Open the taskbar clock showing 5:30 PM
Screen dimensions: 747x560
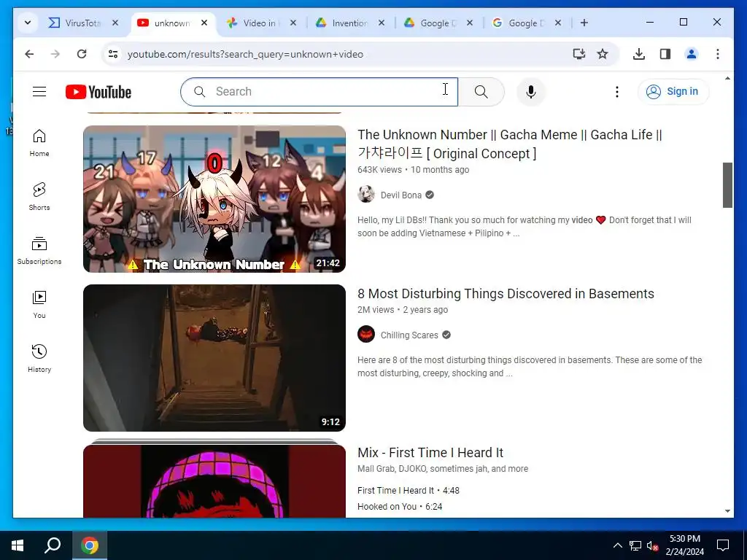point(684,545)
